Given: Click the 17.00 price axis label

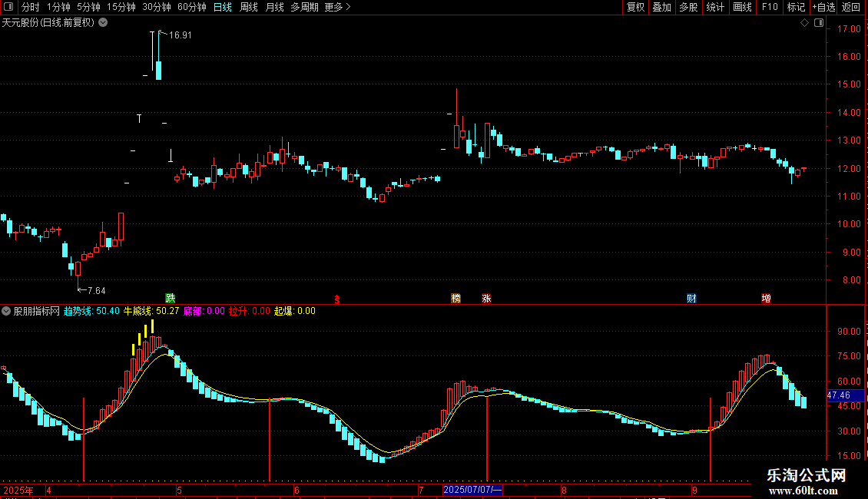Looking at the screenshot, I should click(x=849, y=28).
